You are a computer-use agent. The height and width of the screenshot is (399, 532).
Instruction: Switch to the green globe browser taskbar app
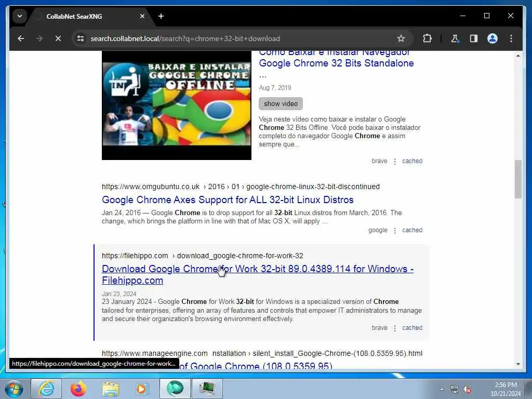click(x=175, y=389)
